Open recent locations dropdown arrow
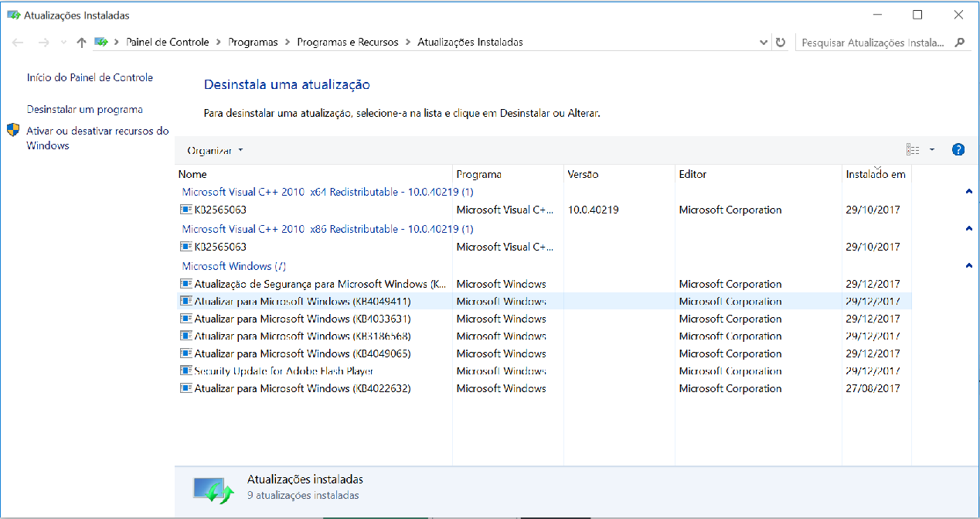This screenshot has width=980, height=519. click(63, 43)
